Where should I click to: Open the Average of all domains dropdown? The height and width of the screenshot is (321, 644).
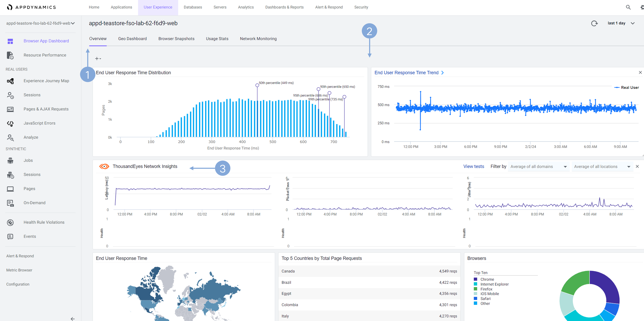coord(538,167)
